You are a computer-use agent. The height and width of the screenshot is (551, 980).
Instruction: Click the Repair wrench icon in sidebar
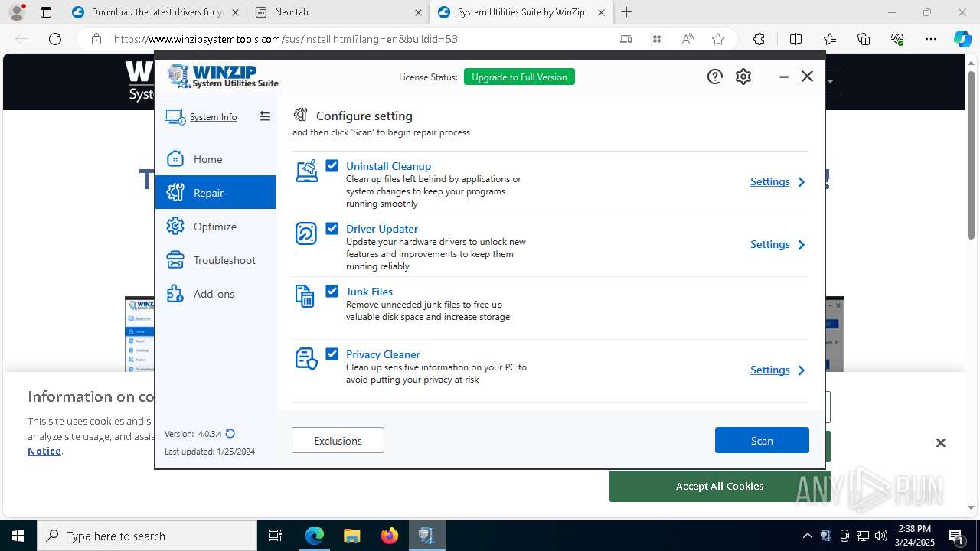(x=175, y=192)
